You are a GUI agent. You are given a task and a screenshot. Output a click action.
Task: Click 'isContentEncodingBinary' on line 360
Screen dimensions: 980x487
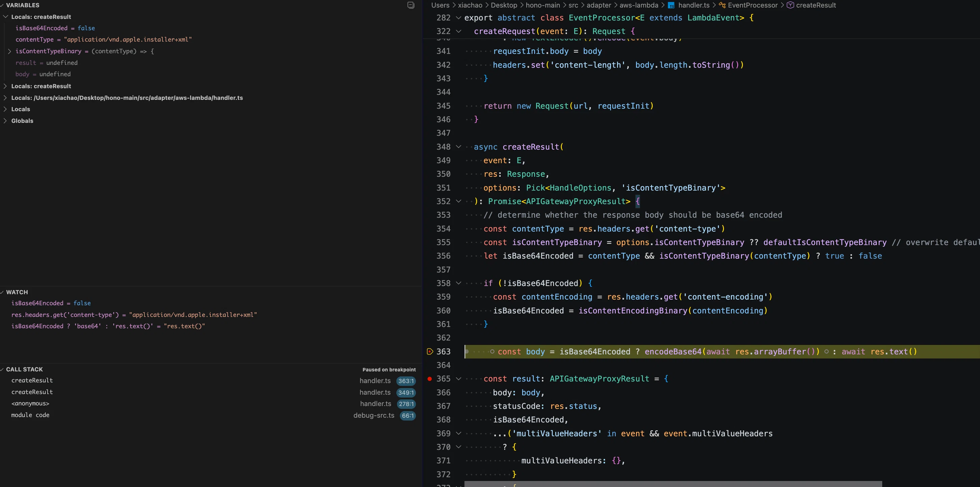tap(633, 311)
